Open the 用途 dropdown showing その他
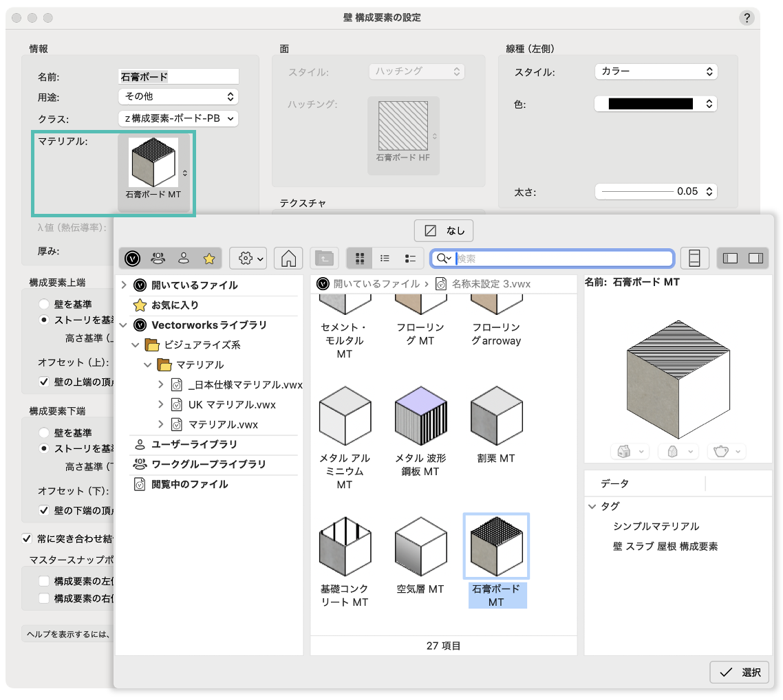The image size is (783, 700). point(178,97)
